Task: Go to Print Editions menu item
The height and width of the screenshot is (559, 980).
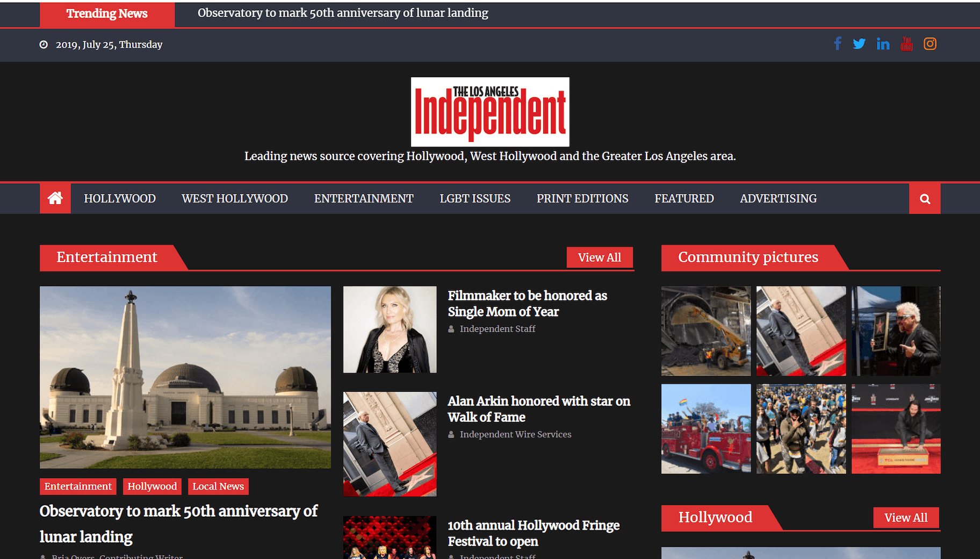Action: 582,198
